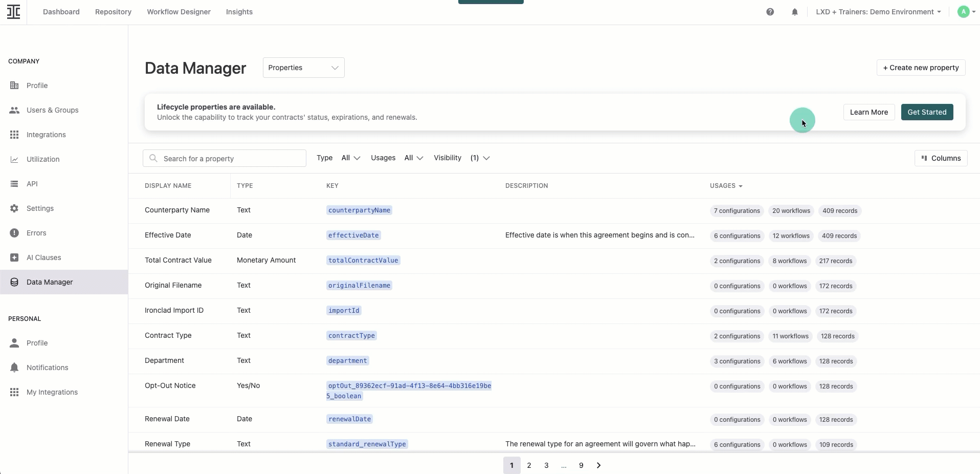Click the effectiveDate key tag

(353, 235)
